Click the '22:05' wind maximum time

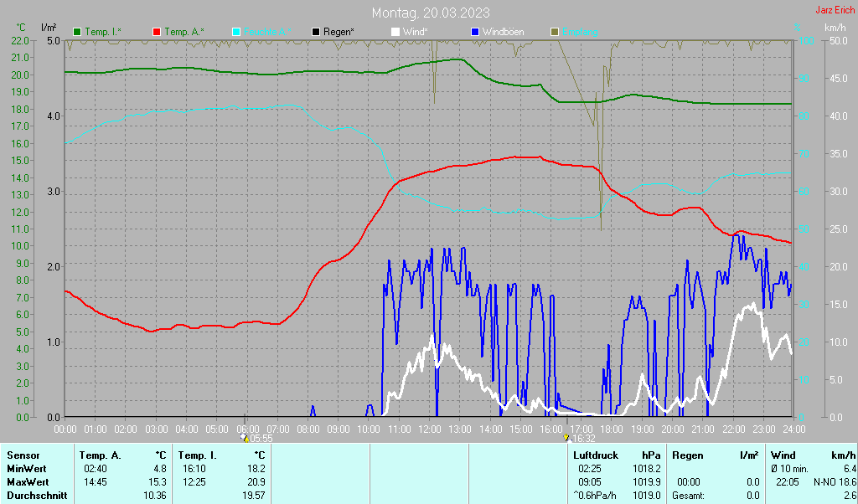tap(788, 483)
